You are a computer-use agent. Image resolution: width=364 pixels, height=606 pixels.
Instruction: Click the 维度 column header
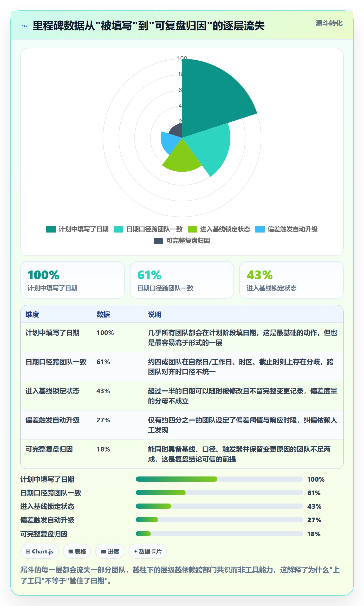pyautogui.click(x=32, y=314)
